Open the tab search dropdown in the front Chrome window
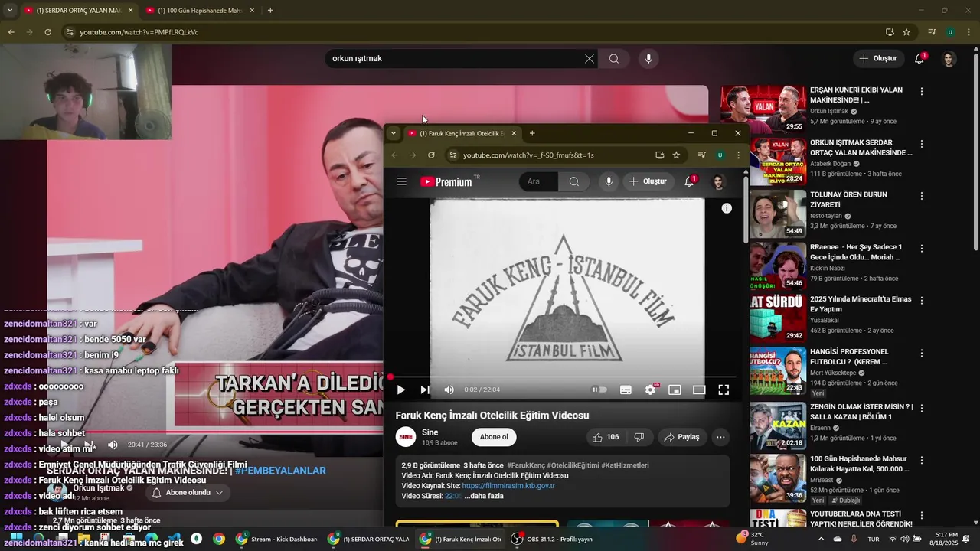 click(394, 133)
